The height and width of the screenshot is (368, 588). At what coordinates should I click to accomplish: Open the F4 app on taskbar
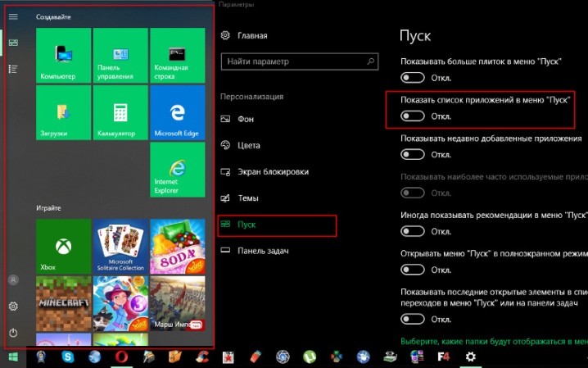(x=444, y=357)
